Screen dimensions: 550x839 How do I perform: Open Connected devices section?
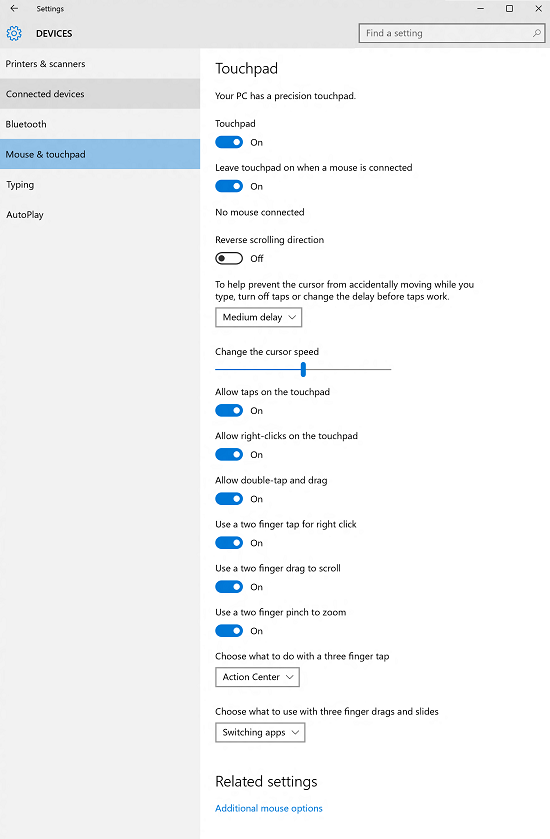click(x=100, y=94)
